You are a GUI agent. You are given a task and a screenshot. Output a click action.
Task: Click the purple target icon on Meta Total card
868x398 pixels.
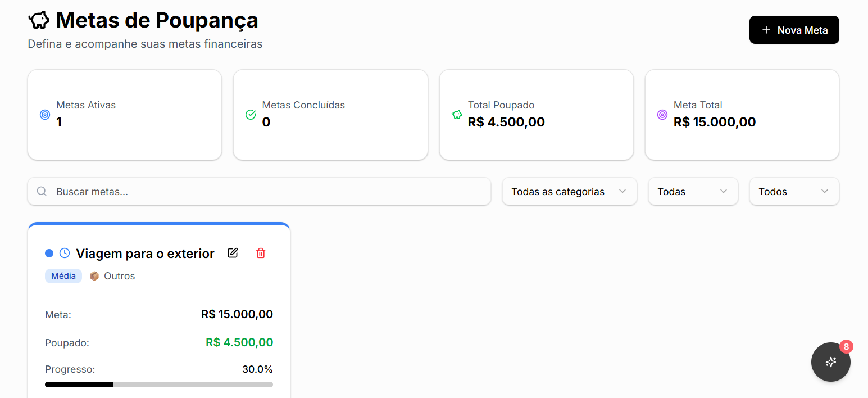tap(662, 114)
